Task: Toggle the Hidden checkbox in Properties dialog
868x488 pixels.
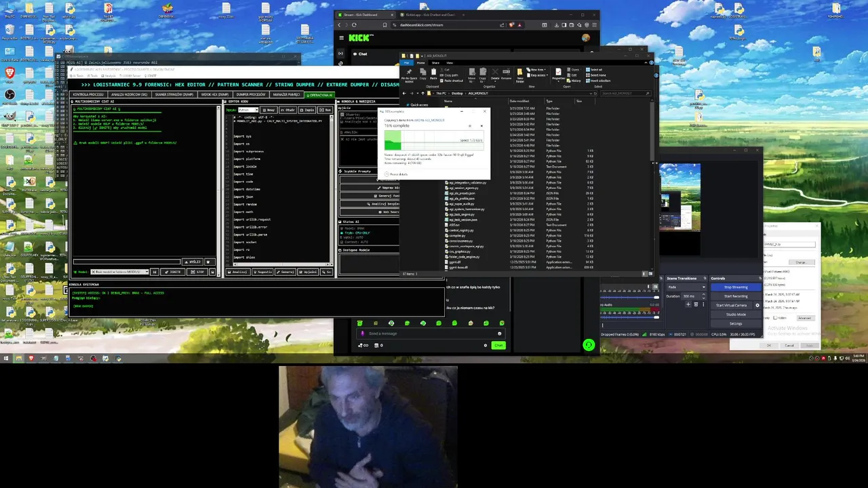Action: [x=775, y=318]
